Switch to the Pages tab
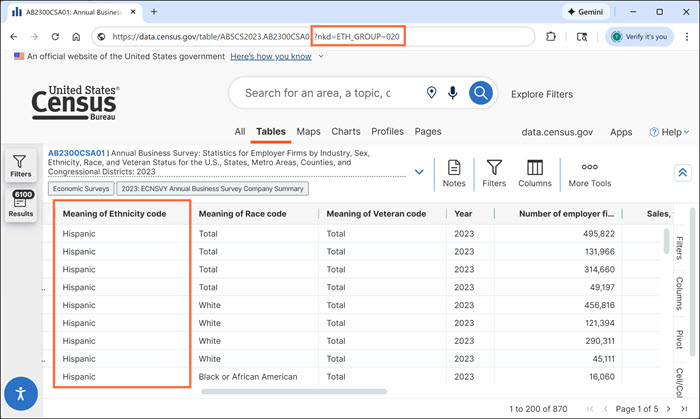 coord(428,132)
